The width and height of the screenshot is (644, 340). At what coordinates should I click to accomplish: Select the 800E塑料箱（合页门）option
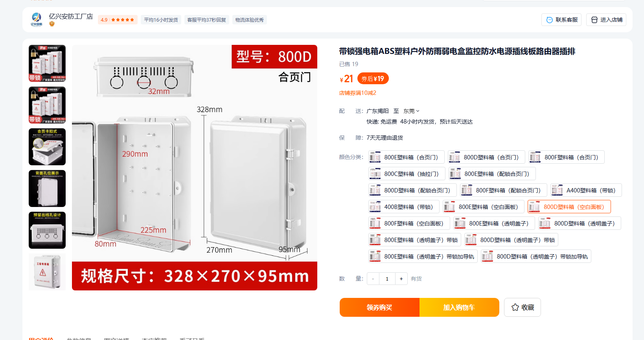pos(407,157)
